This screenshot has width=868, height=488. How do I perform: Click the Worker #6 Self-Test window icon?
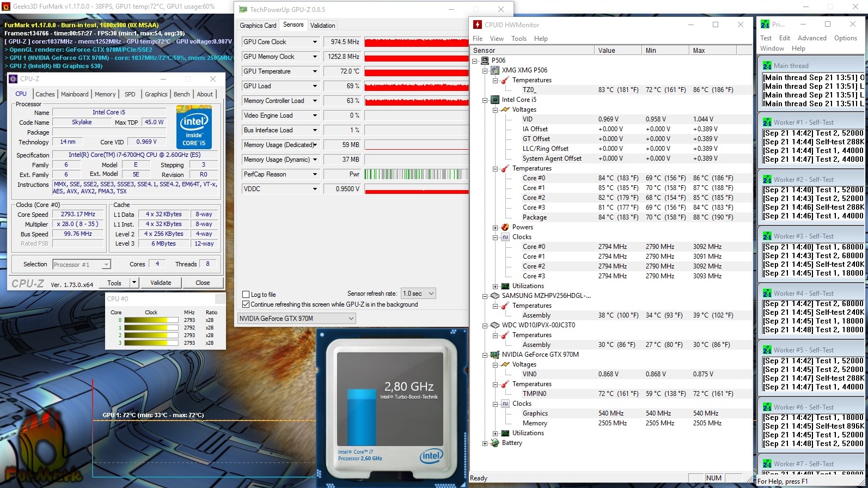tap(767, 407)
